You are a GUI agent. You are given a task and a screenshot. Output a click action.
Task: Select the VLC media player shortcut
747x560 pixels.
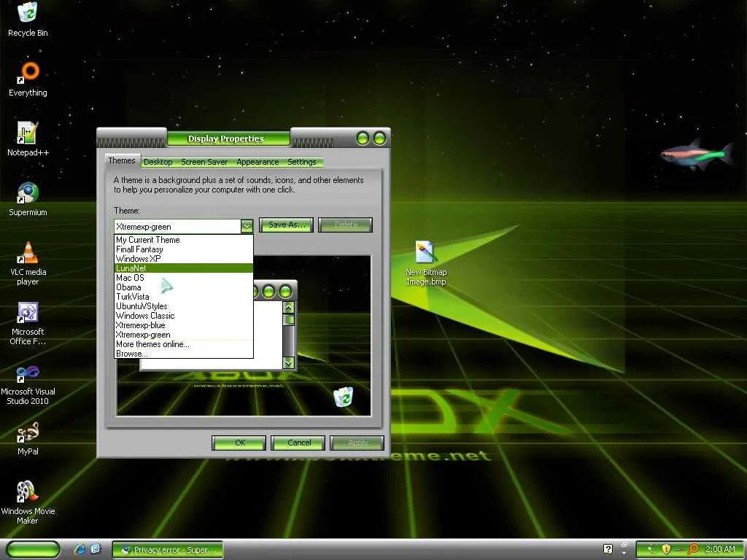point(28,263)
